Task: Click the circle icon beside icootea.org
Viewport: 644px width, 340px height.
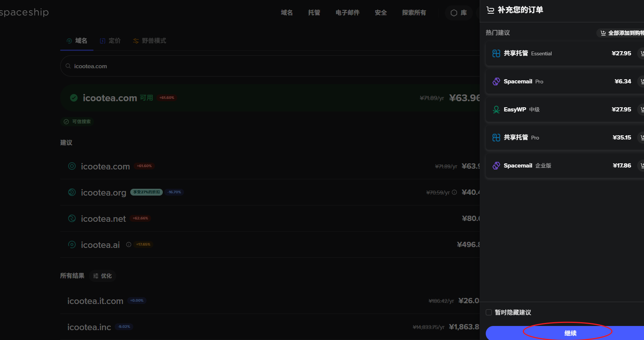Action: 72,192
